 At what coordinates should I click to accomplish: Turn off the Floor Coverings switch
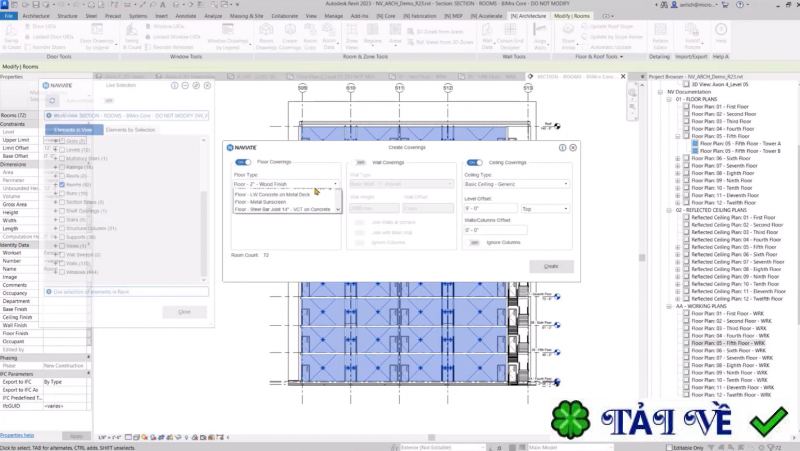point(243,162)
